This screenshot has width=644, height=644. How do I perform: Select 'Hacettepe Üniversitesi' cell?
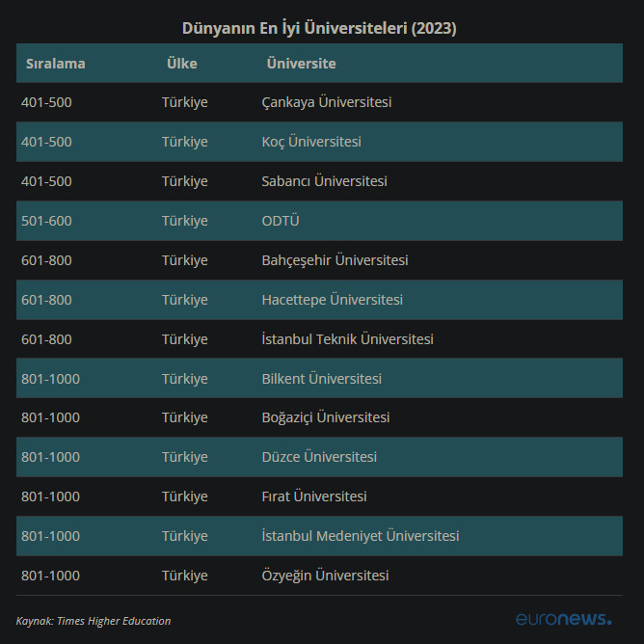tap(333, 300)
